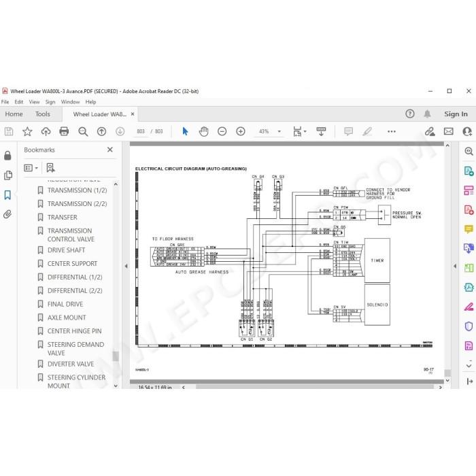Go to previous page arrow
The height and width of the screenshot is (476, 476).
click(101, 131)
